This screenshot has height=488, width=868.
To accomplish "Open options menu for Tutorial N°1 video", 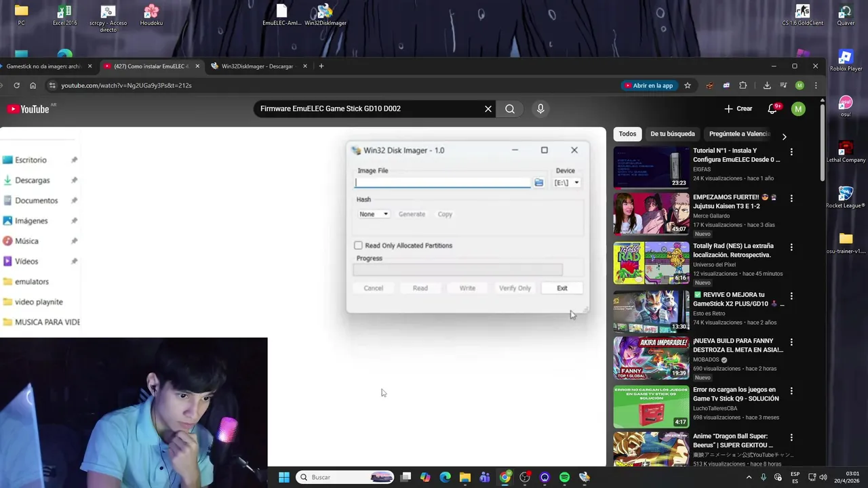I will click(791, 152).
